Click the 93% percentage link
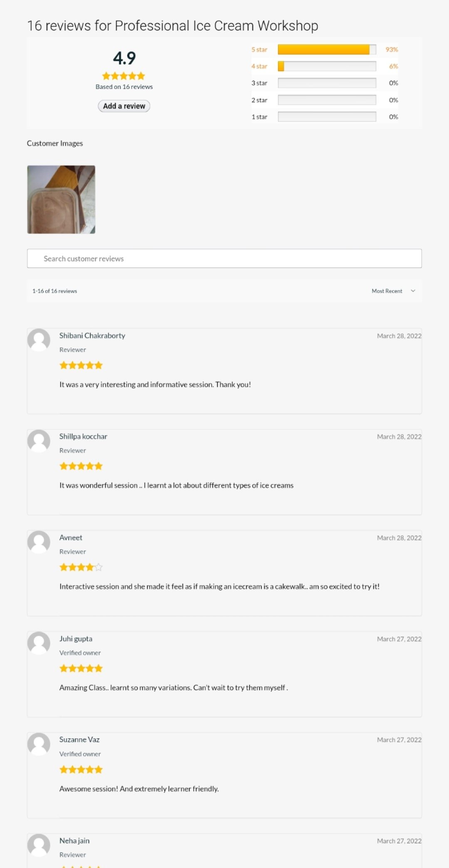Viewport: 449px width, 868px height. [392, 49]
